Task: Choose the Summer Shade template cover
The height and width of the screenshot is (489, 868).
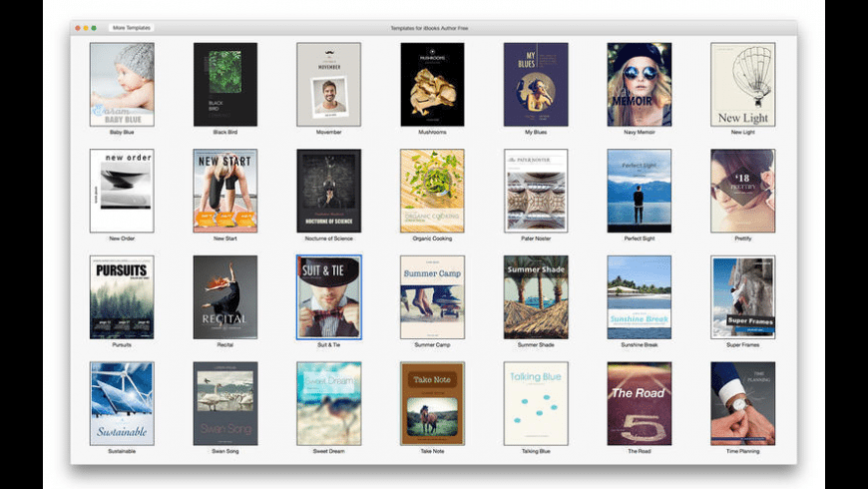Action: click(x=536, y=296)
